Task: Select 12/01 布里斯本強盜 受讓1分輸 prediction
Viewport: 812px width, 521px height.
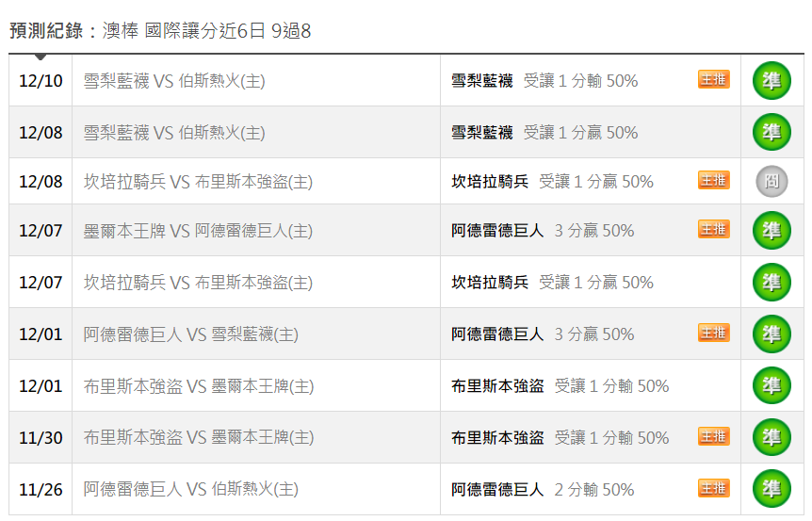Action: point(560,386)
